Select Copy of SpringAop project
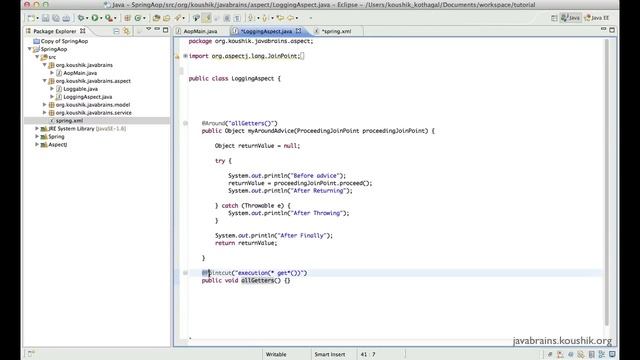Viewport: 640px width, 360px height. [x=64, y=41]
